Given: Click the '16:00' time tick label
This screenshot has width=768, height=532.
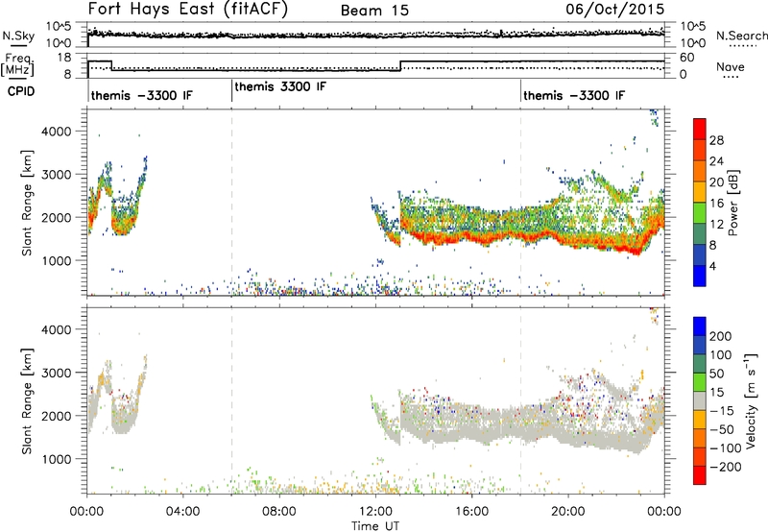Looking at the screenshot, I should point(471,512).
